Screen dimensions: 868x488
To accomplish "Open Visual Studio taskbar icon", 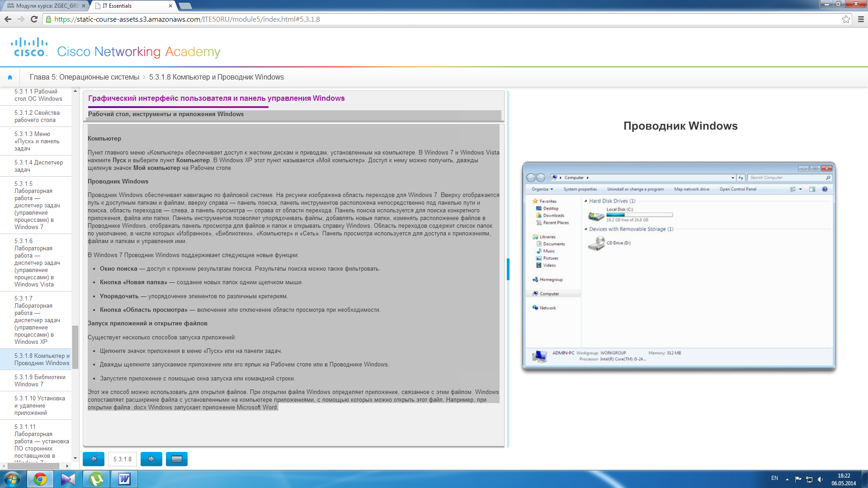I will [x=68, y=479].
